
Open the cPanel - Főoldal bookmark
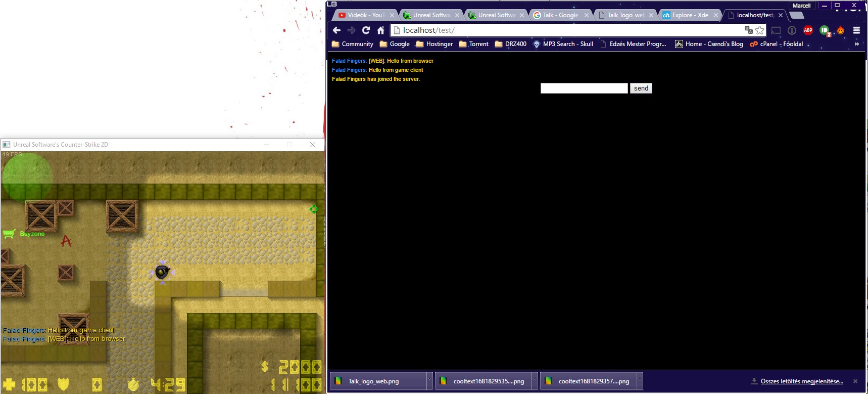(x=777, y=44)
